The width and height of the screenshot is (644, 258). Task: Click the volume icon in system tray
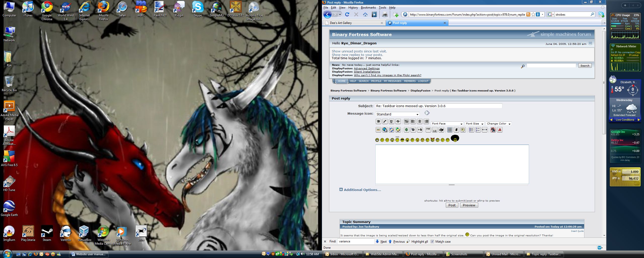pos(302,254)
